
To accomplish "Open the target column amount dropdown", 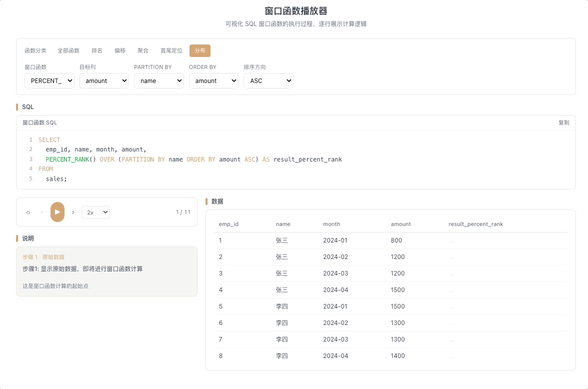I will click(104, 80).
